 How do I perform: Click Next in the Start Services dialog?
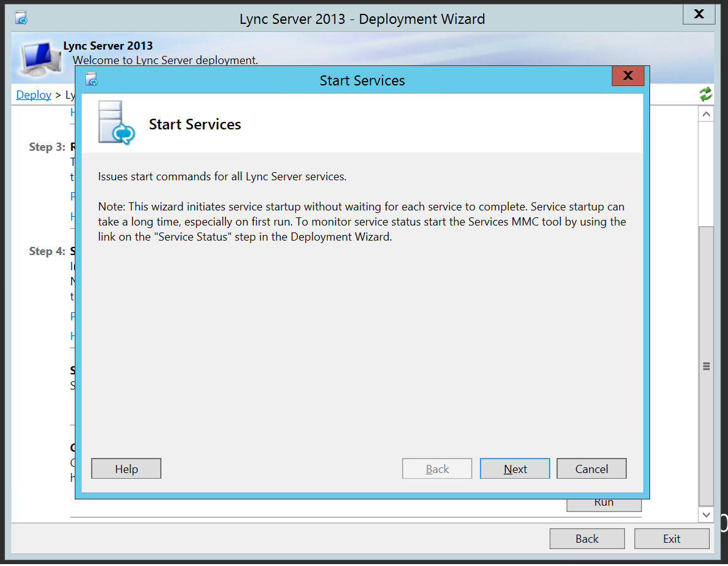[x=515, y=469]
